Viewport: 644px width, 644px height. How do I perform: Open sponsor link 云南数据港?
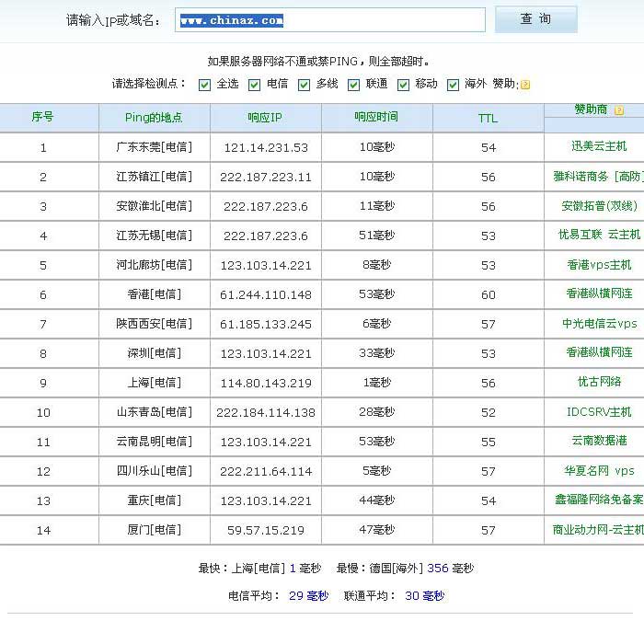click(x=599, y=441)
